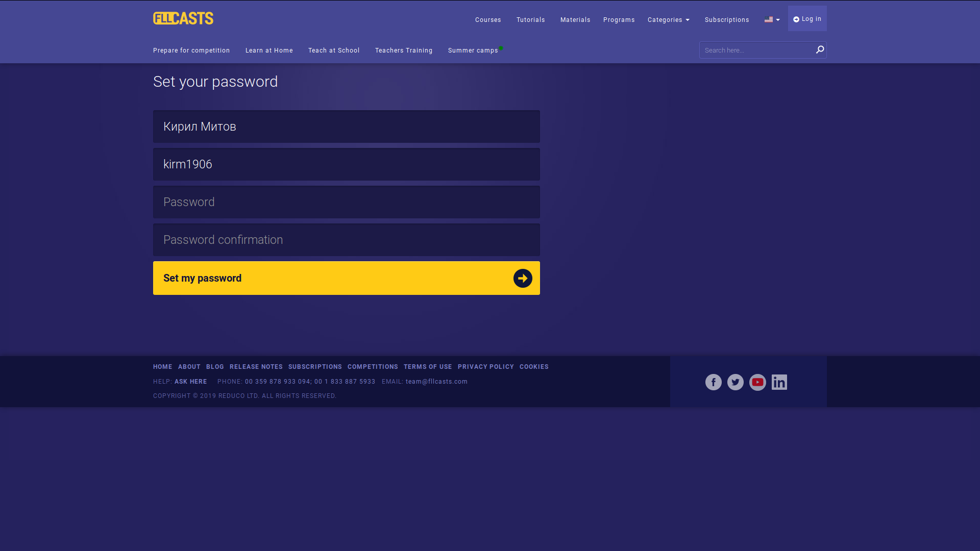Image resolution: width=980 pixels, height=551 pixels.
Task: Open Teachers Training navigation link
Action: click(403, 51)
